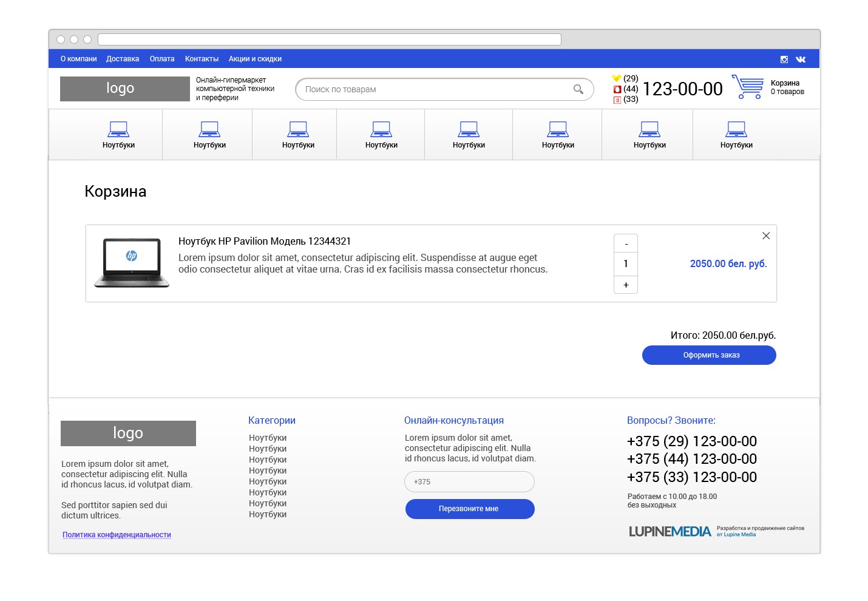
Task: Click the 'Sed porttitor sapien sed dui' footer text
Action: (x=114, y=505)
